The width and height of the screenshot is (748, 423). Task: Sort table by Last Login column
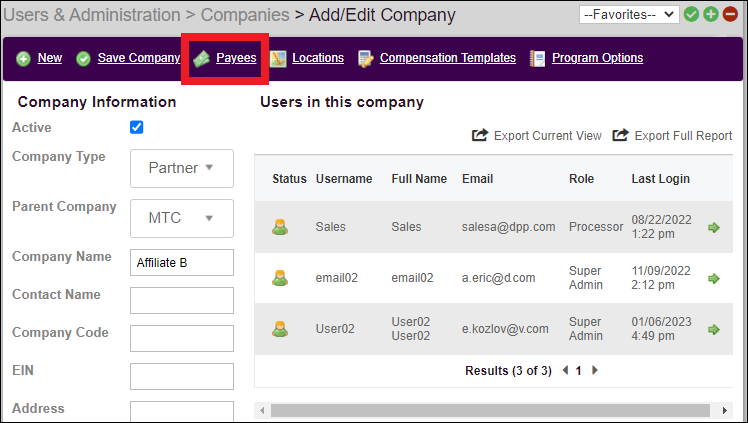(660, 179)
